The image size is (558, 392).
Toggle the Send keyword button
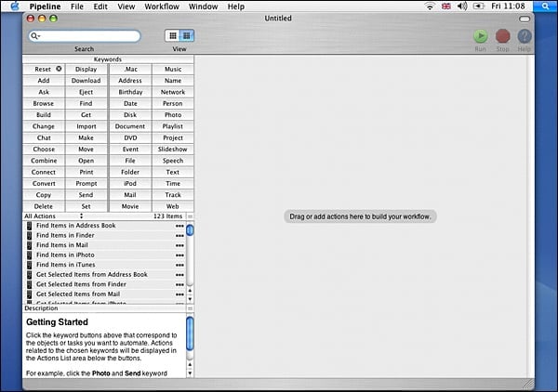(86, 195)
